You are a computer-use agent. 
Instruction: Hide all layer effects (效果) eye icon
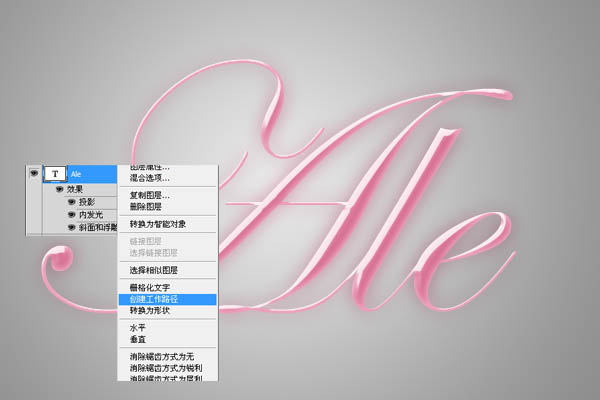coord(60,188)
